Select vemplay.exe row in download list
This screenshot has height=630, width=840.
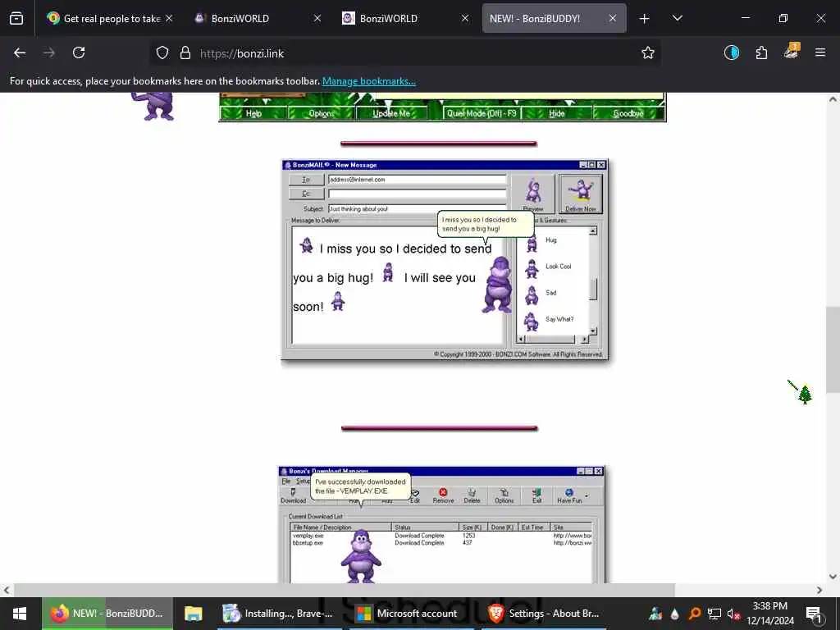pos(442,535)
